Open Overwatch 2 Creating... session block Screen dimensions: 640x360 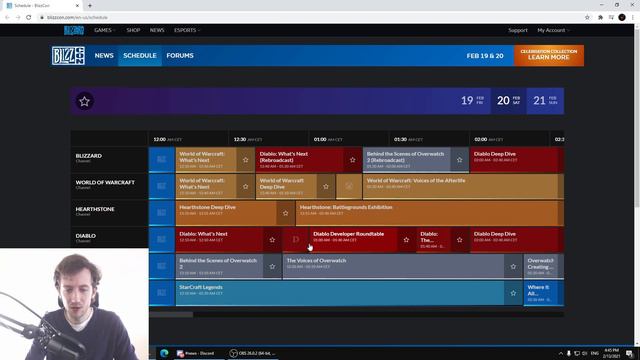544,267
